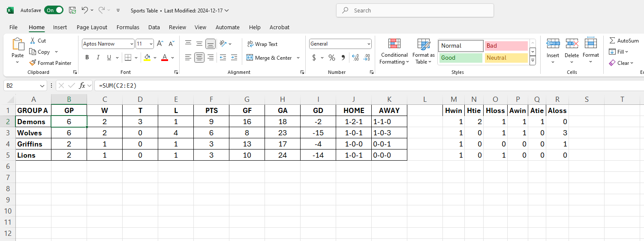Image resolution: width=644 pixels, height=241 pixels.
Task: Center align cell text horizontally
Action: 199,58
